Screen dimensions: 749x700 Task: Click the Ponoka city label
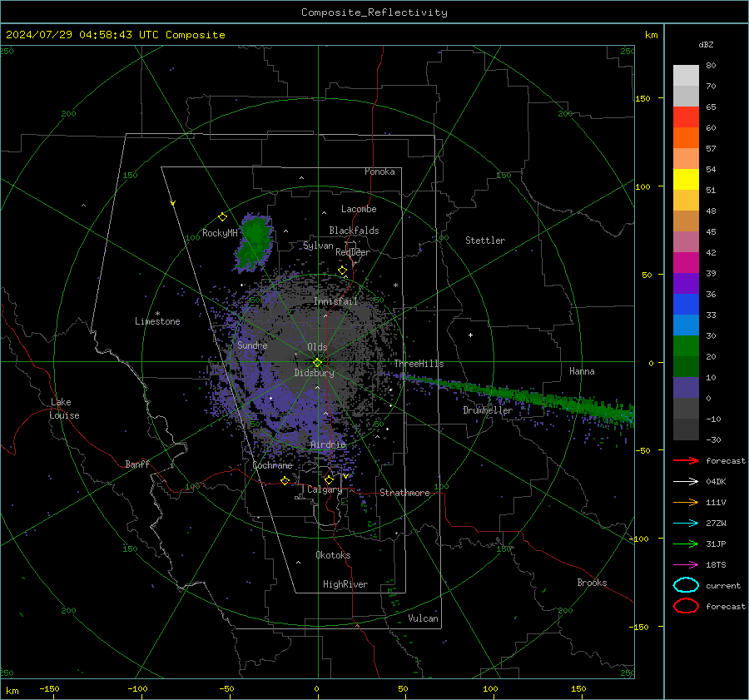(379, 171)
